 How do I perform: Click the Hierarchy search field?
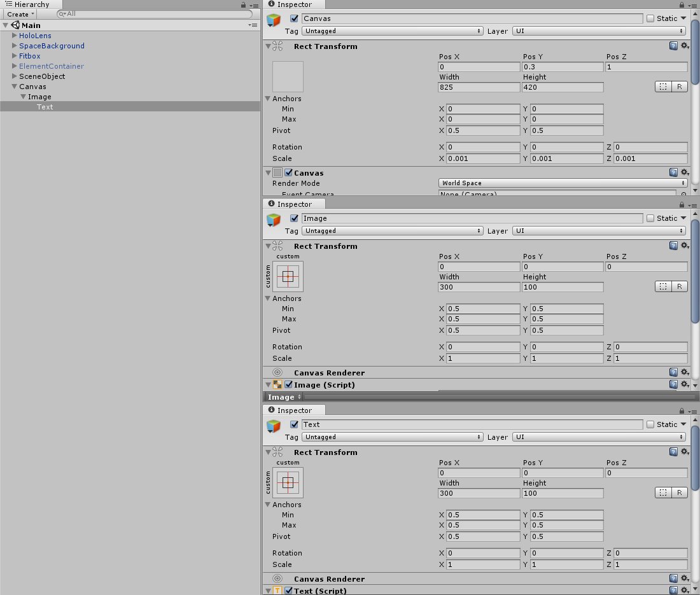click(x=155, y=14)
